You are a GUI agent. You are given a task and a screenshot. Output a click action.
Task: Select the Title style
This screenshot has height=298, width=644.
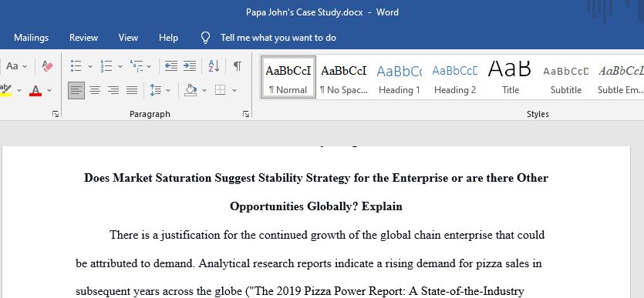coord(510,78)
